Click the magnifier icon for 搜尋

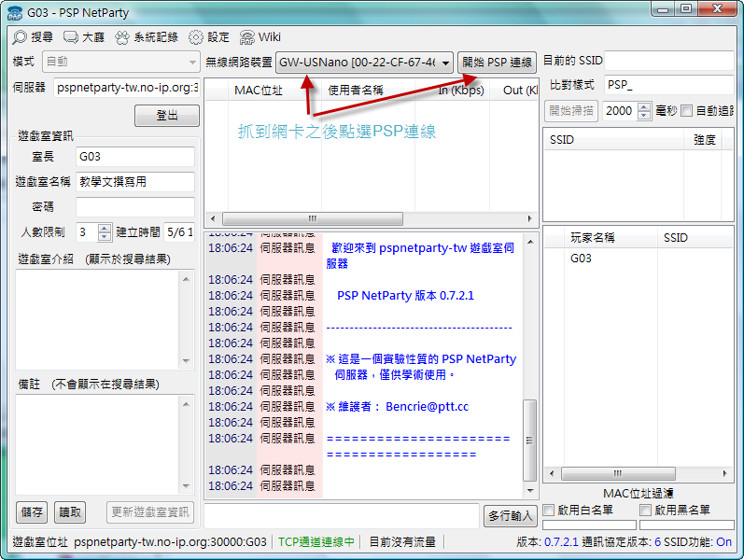[20, 37]
